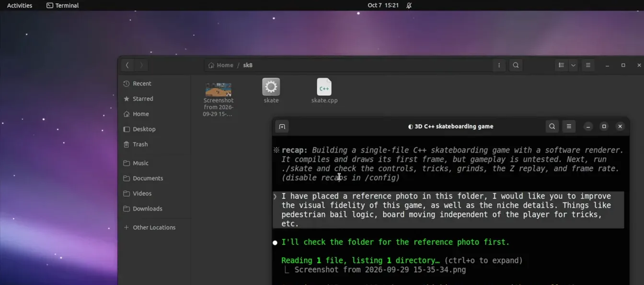Close the Files window
The width and height of the screenshot is (644, 285).
click(x=639, y=65)
